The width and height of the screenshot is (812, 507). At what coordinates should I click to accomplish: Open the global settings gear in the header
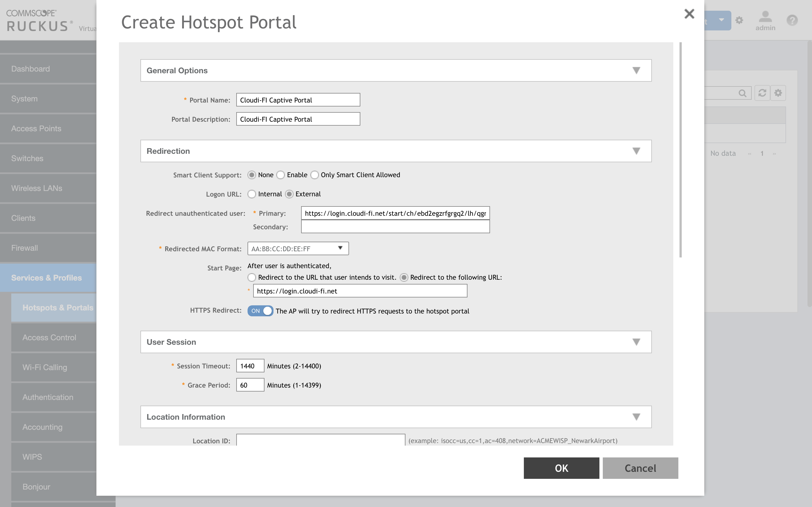[740, 21]
